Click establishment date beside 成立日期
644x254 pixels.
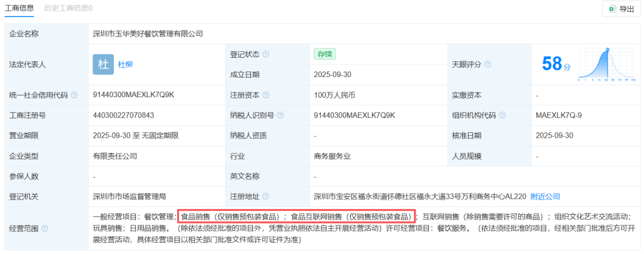333,75
